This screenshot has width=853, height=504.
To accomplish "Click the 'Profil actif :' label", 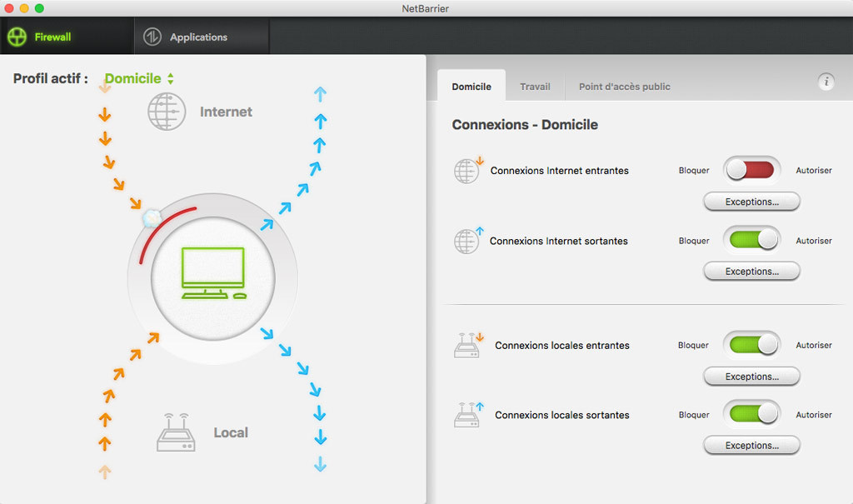I will 51,78.
